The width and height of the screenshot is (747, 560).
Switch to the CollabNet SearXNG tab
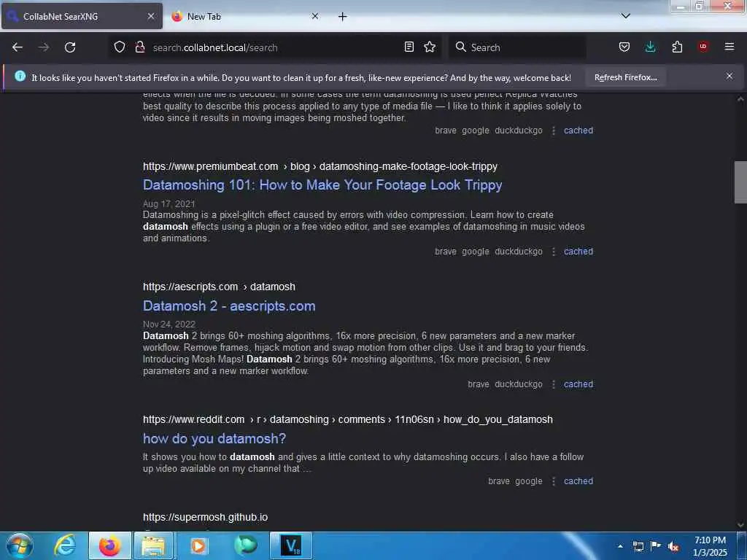(x=82, y=16)
